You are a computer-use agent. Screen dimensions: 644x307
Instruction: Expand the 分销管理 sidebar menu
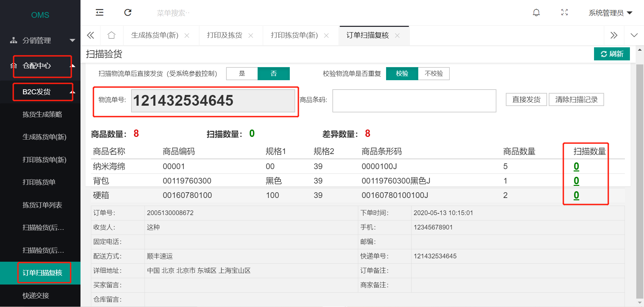[40, 40]
